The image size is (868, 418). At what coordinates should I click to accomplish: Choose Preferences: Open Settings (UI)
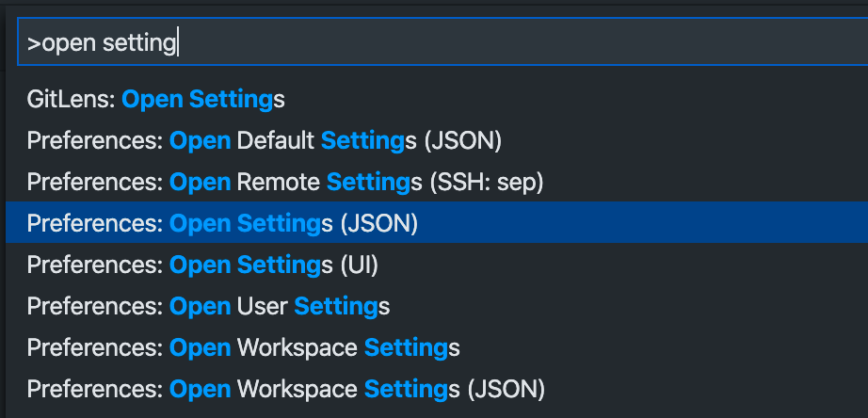(437, 265)
